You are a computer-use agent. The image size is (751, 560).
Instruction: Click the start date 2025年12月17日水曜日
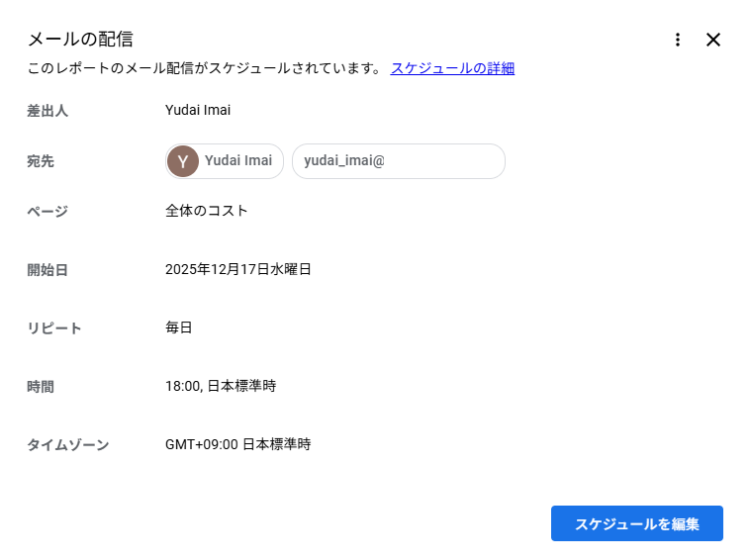[238, 269]
